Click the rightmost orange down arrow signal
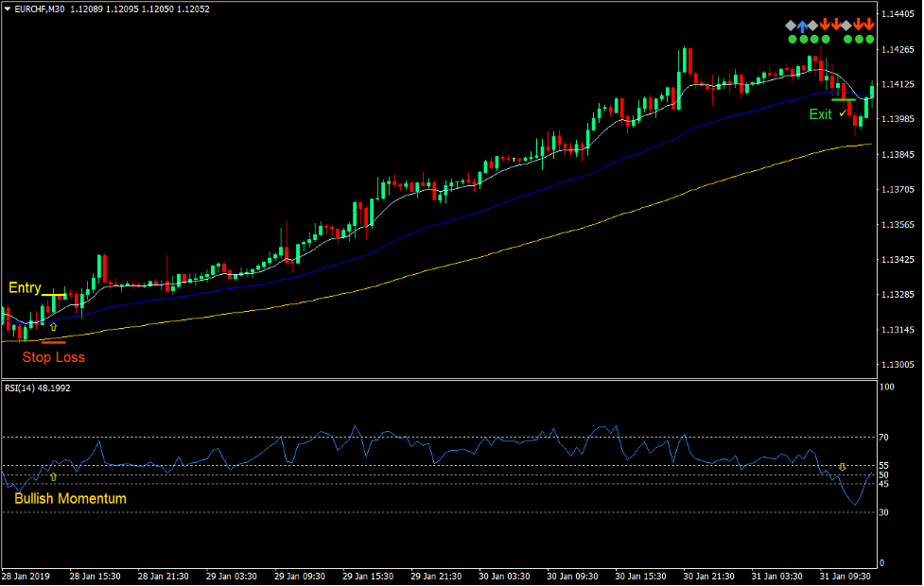Image resolution: width=924 pixels, height=586 pixels. (x=869, y=26)
